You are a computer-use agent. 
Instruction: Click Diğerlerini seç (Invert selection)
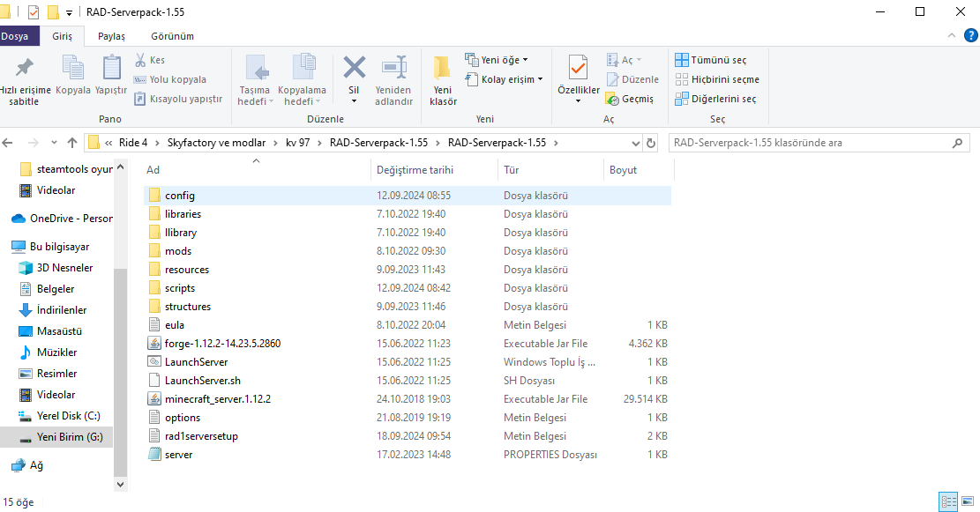715,99
